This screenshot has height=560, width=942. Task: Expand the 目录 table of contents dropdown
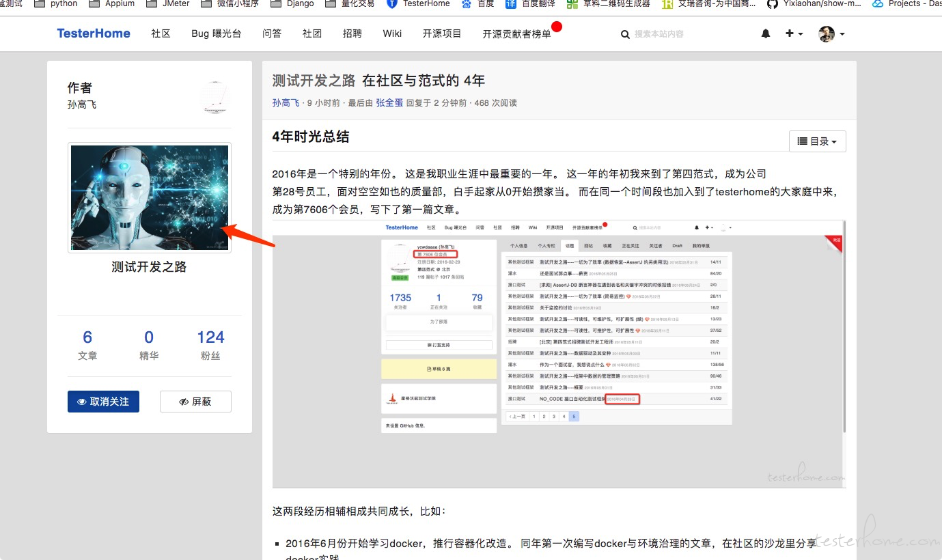tap(818, 141)
